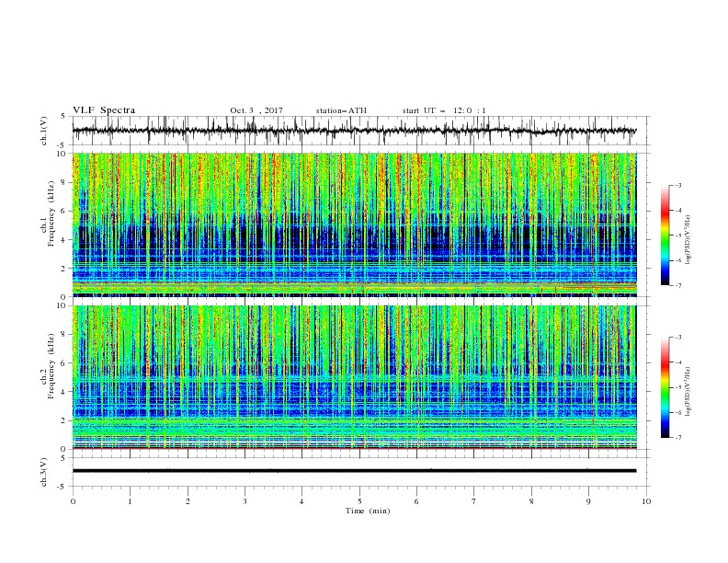Viewport: 728px width, 563px height.
Task: Click the ch.1 spectrogram color scale bar
Action: [x=665, y=236]
